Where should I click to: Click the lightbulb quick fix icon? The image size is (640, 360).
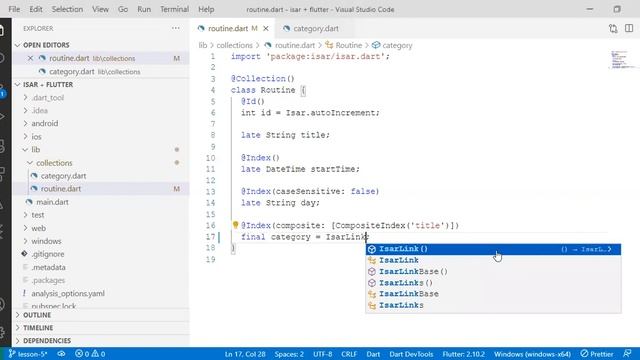point(235,225)
